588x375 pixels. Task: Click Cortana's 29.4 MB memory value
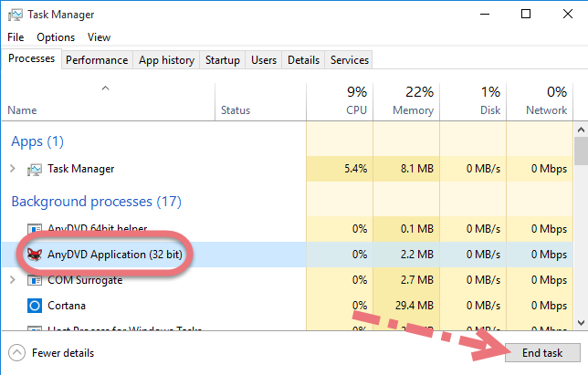tap(415, 306)
